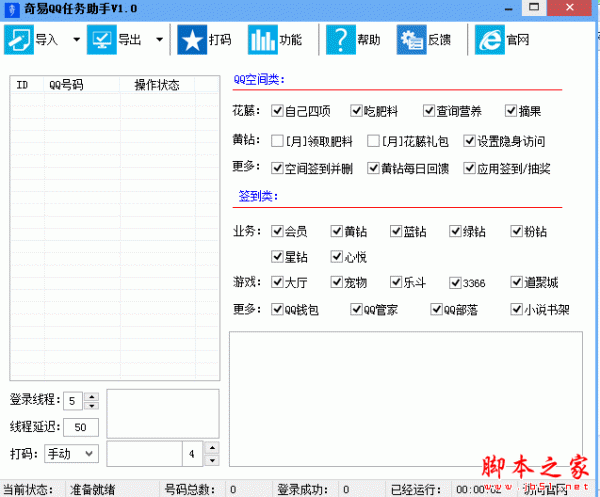This screenshot has height=497, width=600.
Task: Open the 反馈 feedback icon
Action: (x=411, y=39)
